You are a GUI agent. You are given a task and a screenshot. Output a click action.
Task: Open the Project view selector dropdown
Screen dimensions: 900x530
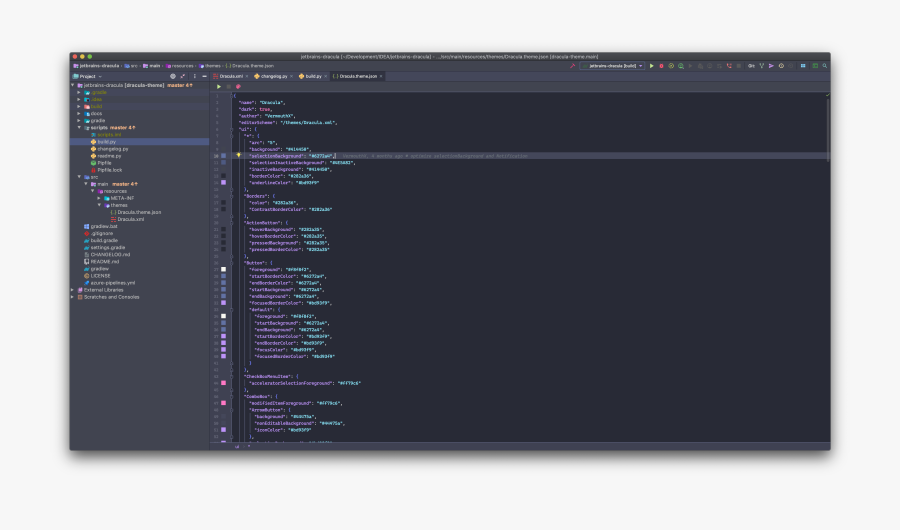click(x=89, y=76)
